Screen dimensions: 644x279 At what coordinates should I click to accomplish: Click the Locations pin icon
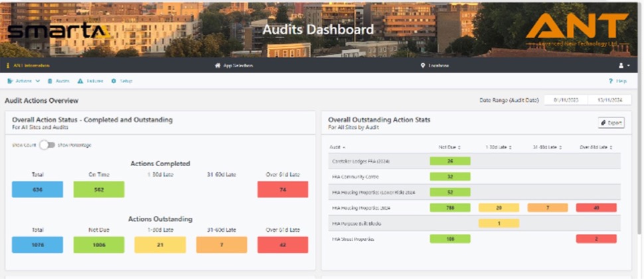point(423,66)
